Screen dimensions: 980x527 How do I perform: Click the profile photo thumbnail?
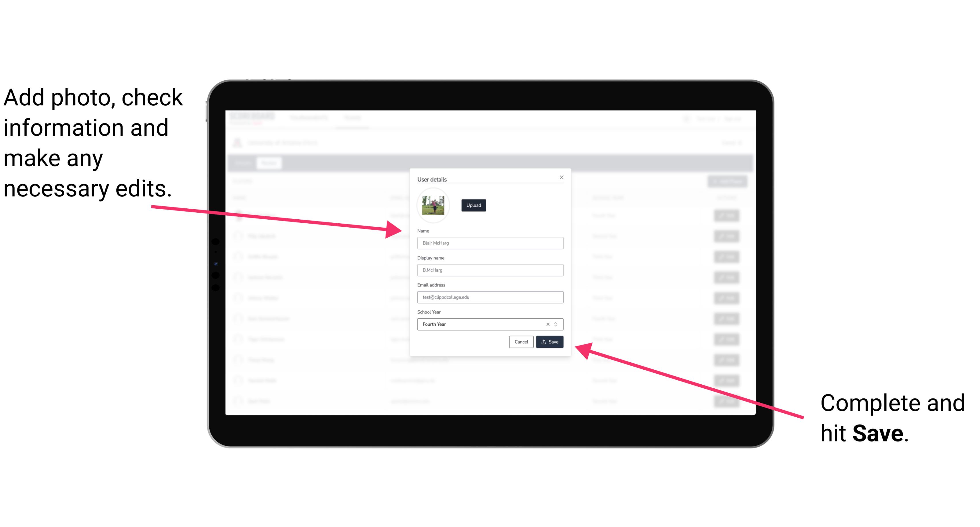pos(432,204)
